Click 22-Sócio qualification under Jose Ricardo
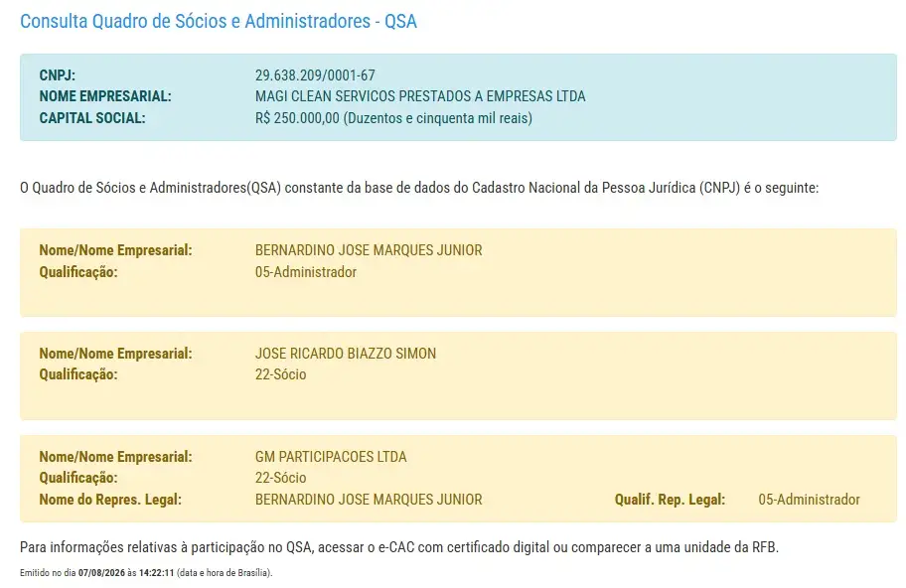 pos(280,374)
